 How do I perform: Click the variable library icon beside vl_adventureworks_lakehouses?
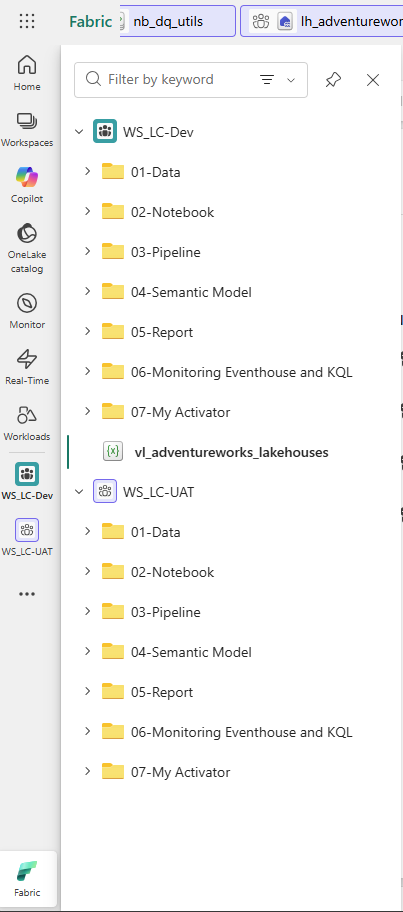click(x=113, y=452)
